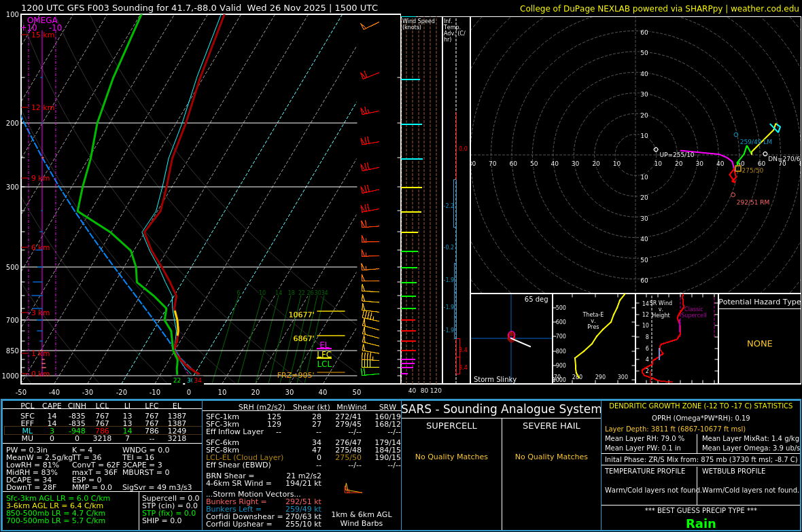Click the '12 km' height label
This screenshot has width=802, height=532.
43,107
